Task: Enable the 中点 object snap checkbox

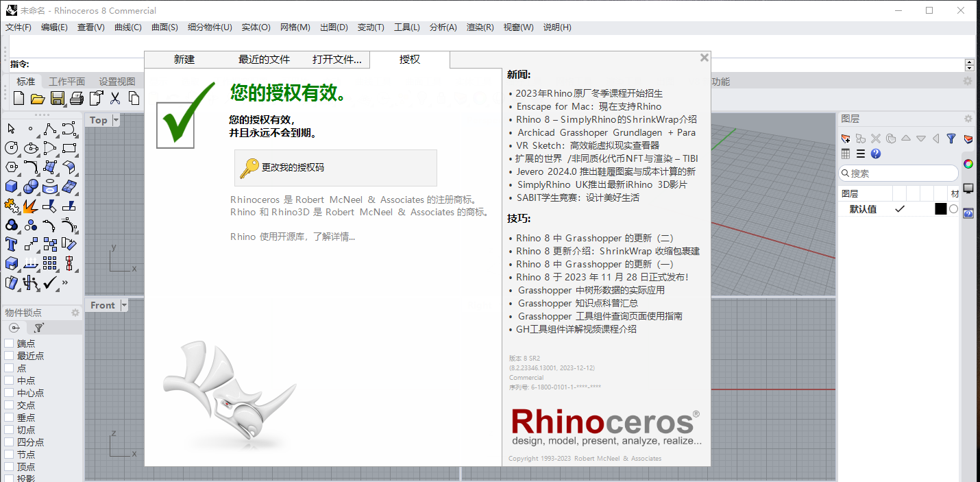Action: (9, 381)
